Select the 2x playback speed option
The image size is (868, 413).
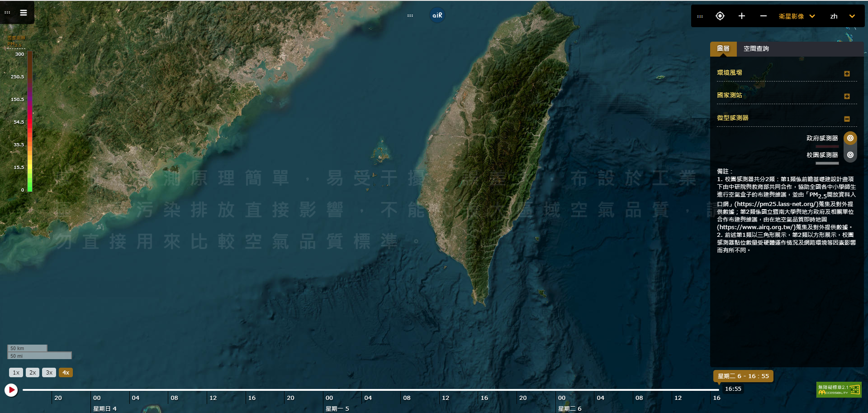[32, 372]
